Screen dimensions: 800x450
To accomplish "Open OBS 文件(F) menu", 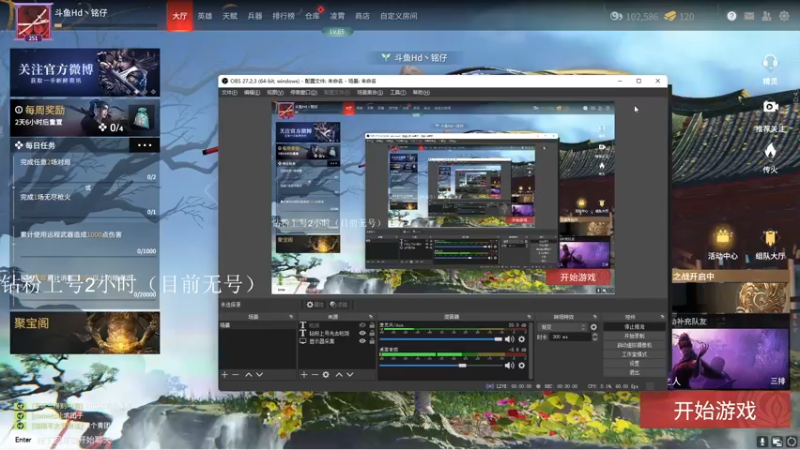I will [229, 92].
